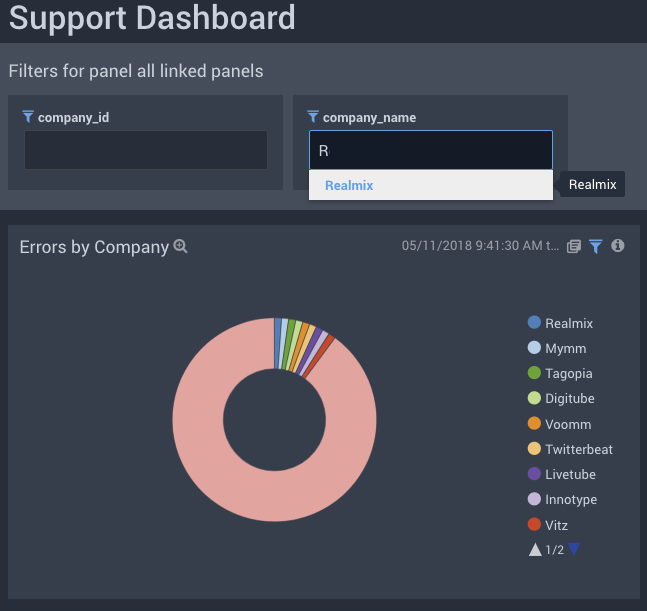
Task: Go to previous legend page arrow
Action: point(535,550)
